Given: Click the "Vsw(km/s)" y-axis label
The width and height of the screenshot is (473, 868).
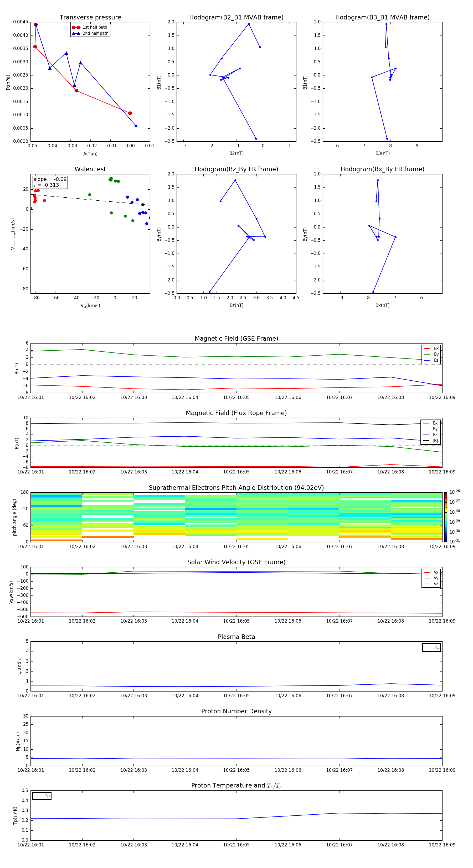Looking at the screenshot, I should [11, 592].
